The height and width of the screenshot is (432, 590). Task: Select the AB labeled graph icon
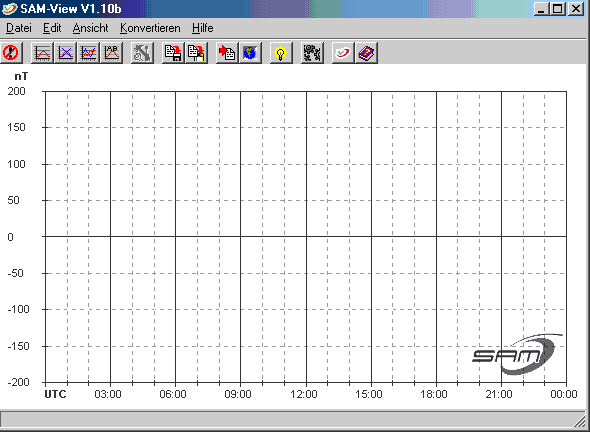click(112, 53)
